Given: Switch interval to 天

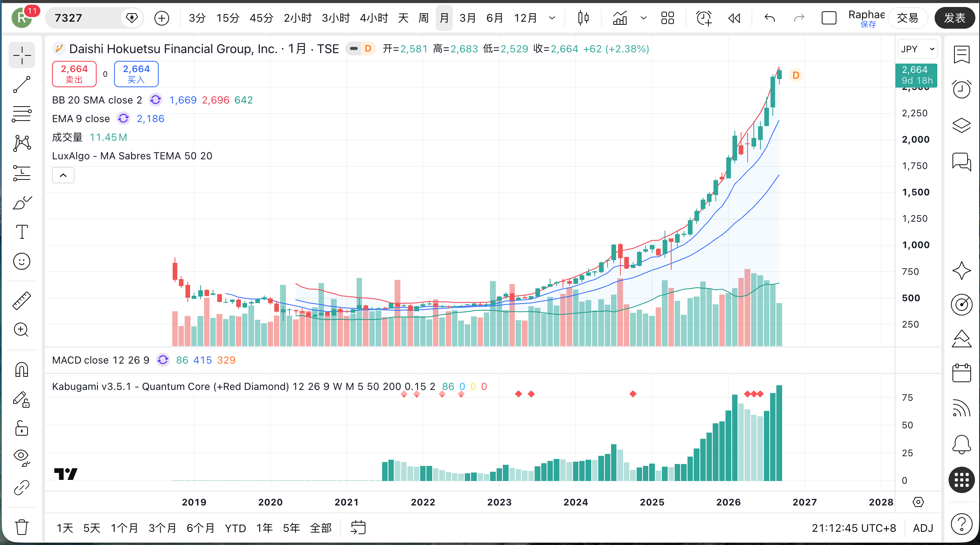Looking at the screenshot, I should point(403,18).
